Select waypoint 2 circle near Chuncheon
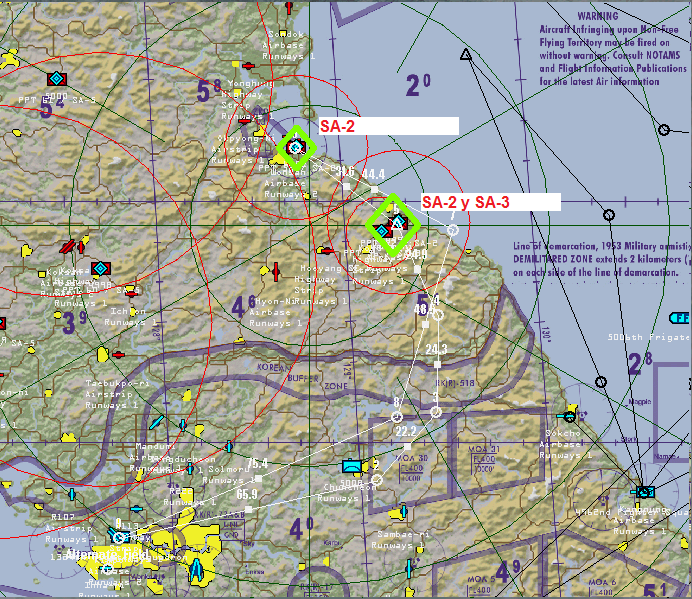 point(376,479)
